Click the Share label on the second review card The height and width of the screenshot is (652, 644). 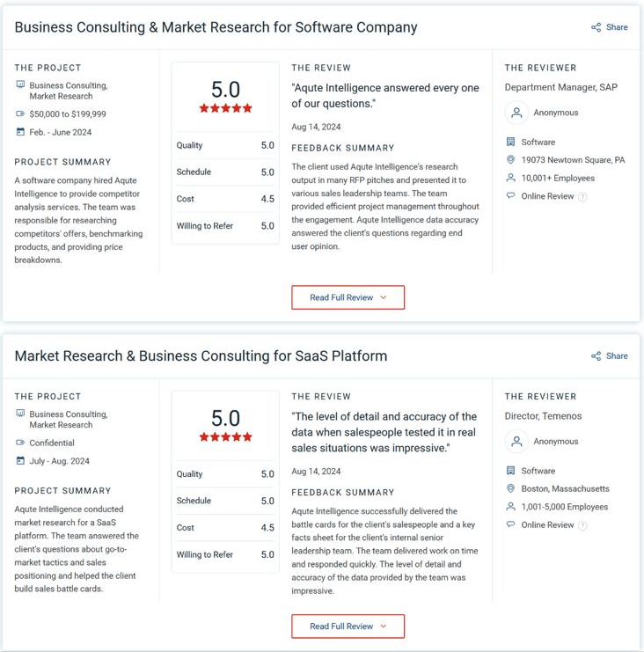(617, 356)
